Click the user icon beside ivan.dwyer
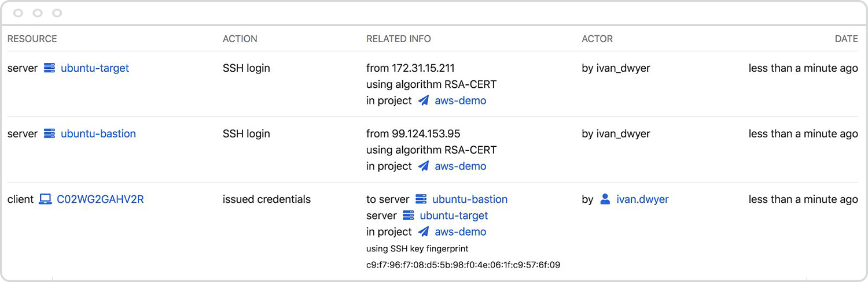Image resolution: width=868 pixels, height=282 pixels. coord(605,199)
